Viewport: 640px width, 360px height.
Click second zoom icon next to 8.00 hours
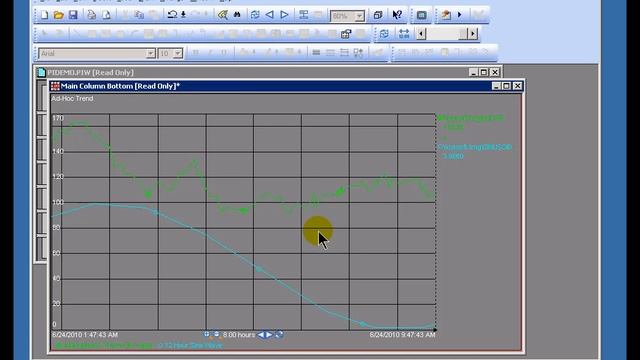(217, 335)
